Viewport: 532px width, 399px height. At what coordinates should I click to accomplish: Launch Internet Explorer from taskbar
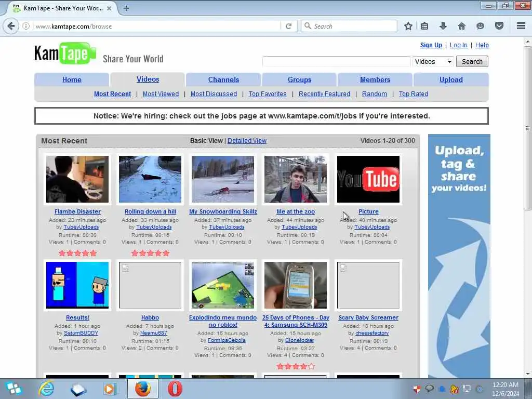click(46, 389)
